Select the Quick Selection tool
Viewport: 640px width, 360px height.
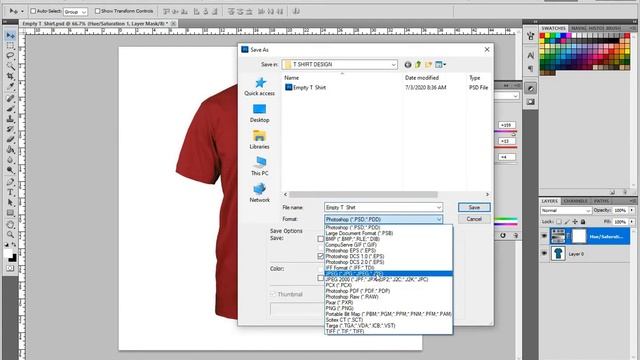10,66
